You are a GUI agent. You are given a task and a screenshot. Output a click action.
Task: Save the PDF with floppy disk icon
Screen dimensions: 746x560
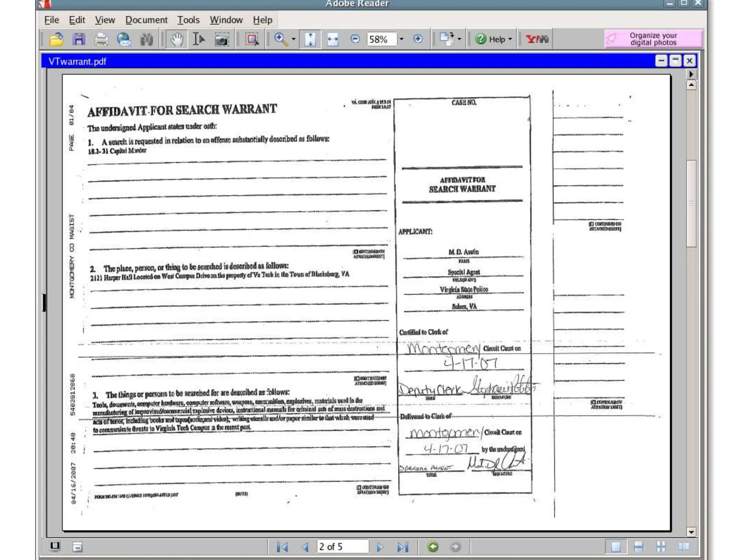point(79,39)
